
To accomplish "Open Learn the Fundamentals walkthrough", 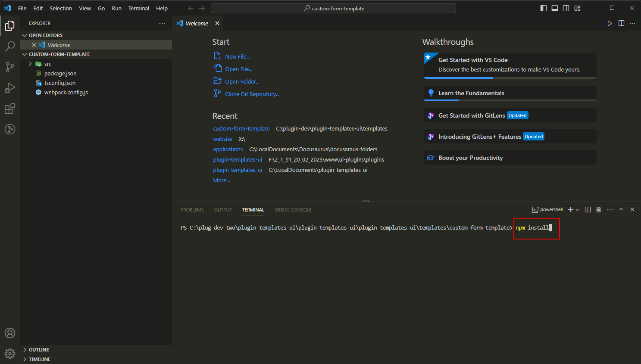I will click(510, 93).
